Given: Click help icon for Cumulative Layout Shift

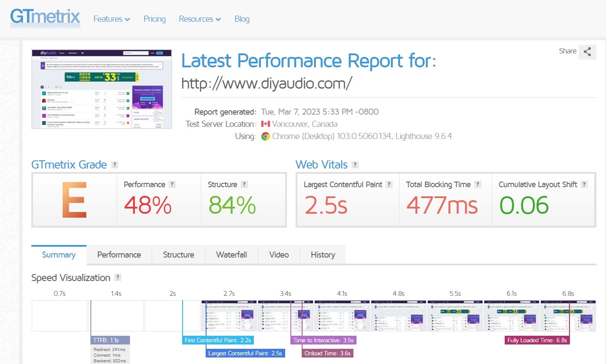Looking at the screenshot, I should pos(584,185).
